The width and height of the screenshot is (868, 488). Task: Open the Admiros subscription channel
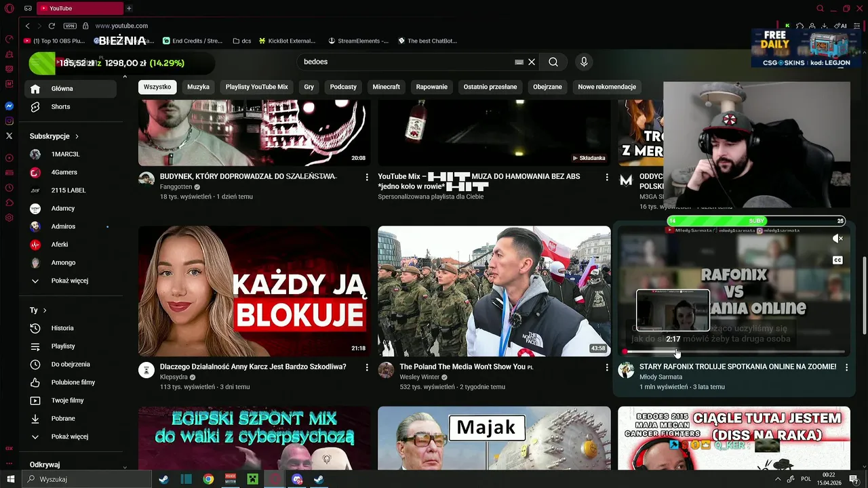point(71,226)
